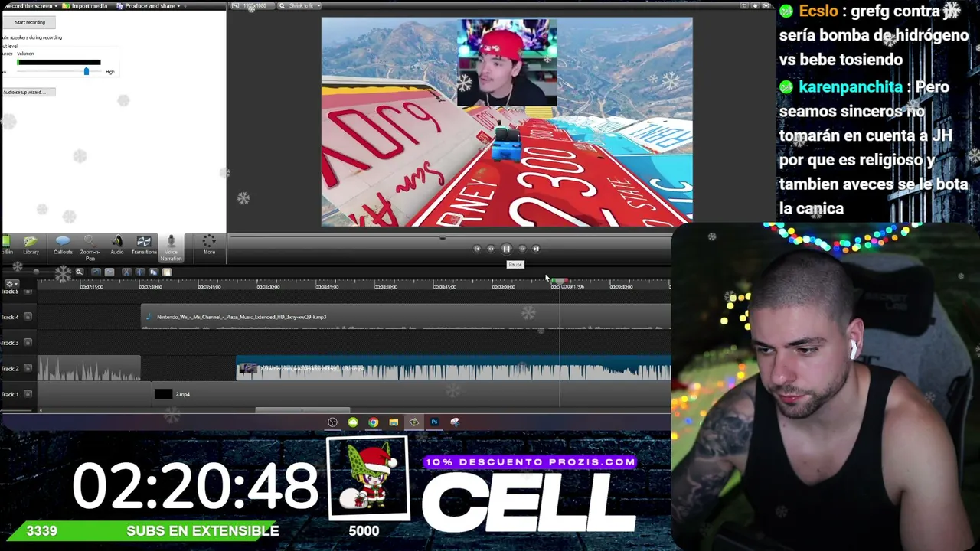Viewport: 980px width, 551px height.
Task: Select the gray audio clip on Track 2
Action: tap(90, 369)
